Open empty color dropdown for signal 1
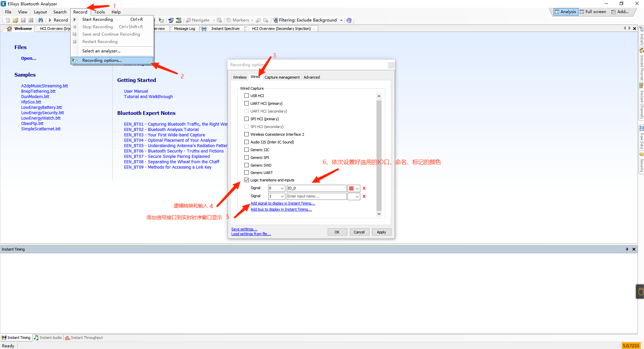The image size is (644, 349). click(354, 197)
